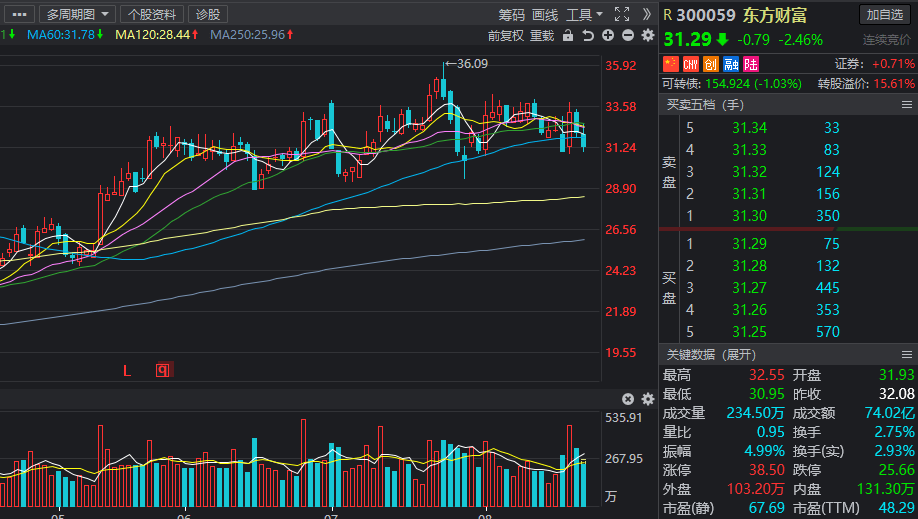This screenshot has width=918, height=519.
Task: Click the 36.09 high price annotation
Action: pyautogui.click(x=466, y=63)
